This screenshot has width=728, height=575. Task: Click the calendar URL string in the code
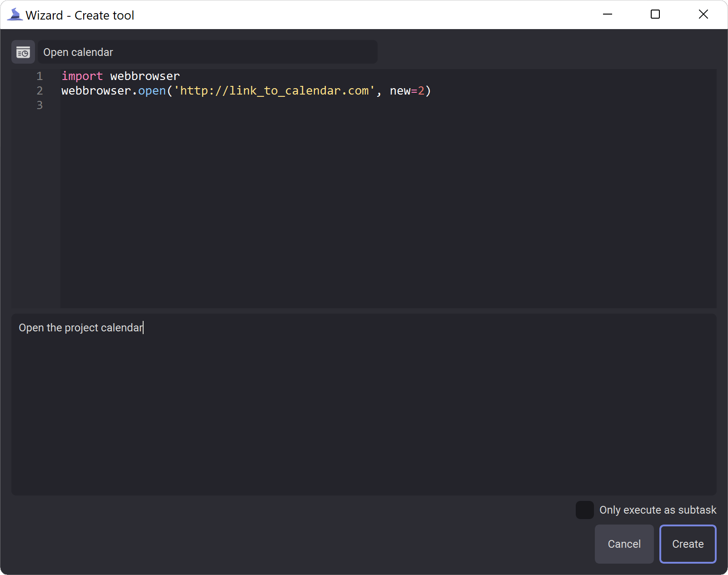(274, 91)
